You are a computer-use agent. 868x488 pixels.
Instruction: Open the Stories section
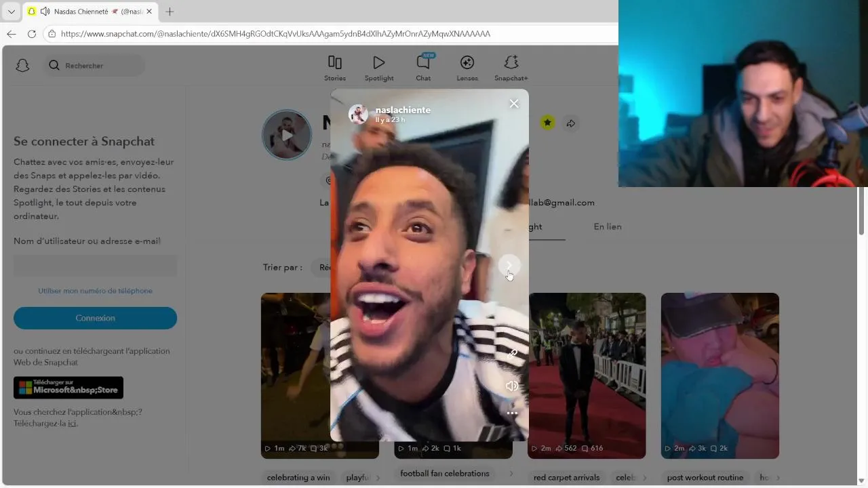click(335, 68)
